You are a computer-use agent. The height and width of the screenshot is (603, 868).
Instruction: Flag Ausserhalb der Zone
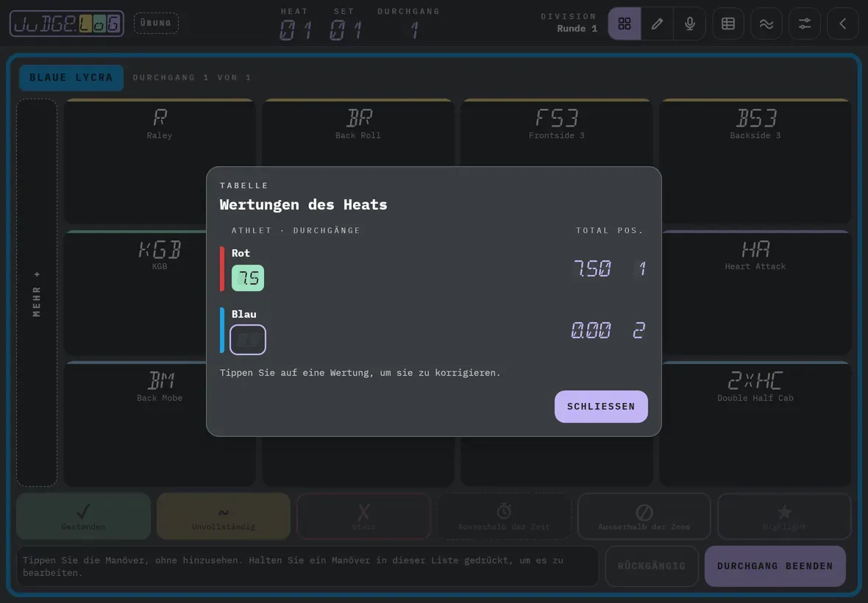coord(644,516)
